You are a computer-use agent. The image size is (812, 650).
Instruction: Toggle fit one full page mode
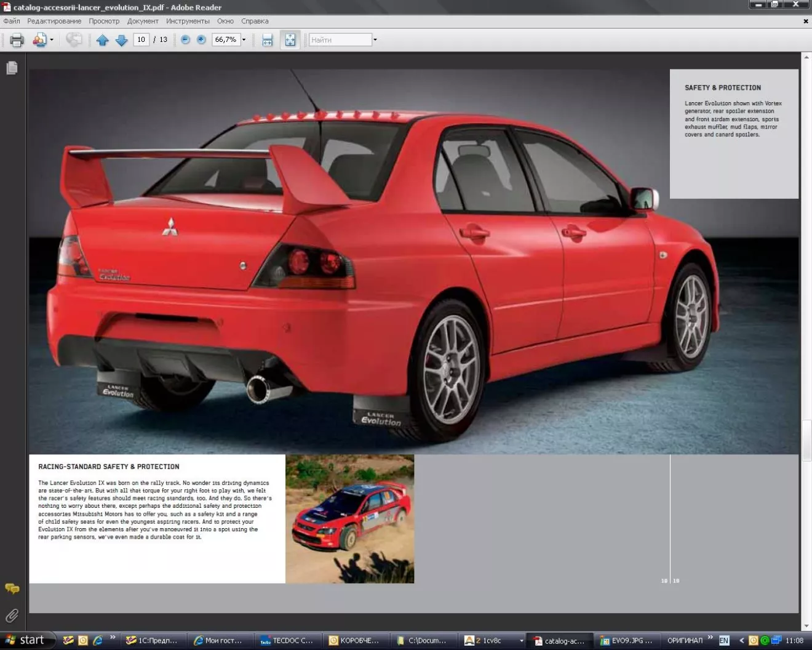pyautogui.click(x=290, y=40)
